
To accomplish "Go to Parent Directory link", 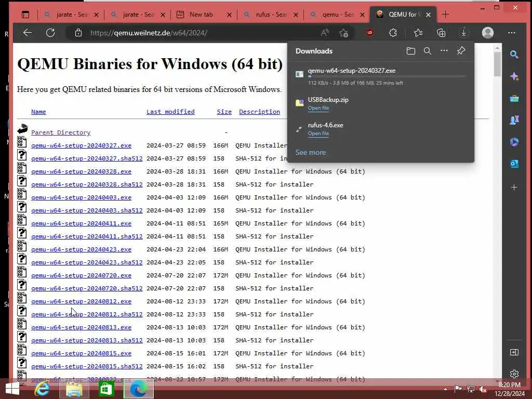I will 61,132.
